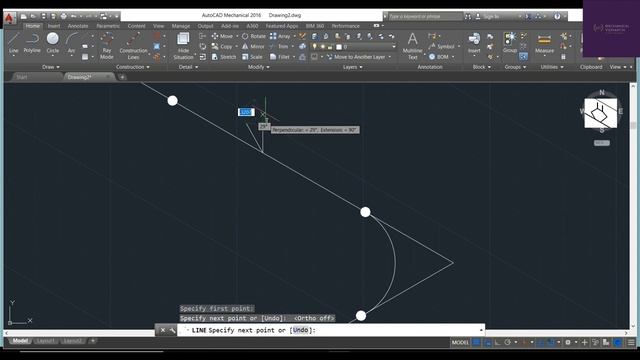Choose the Rotate command
Viewport: 640px width, 360px height.
coord(253,36)
